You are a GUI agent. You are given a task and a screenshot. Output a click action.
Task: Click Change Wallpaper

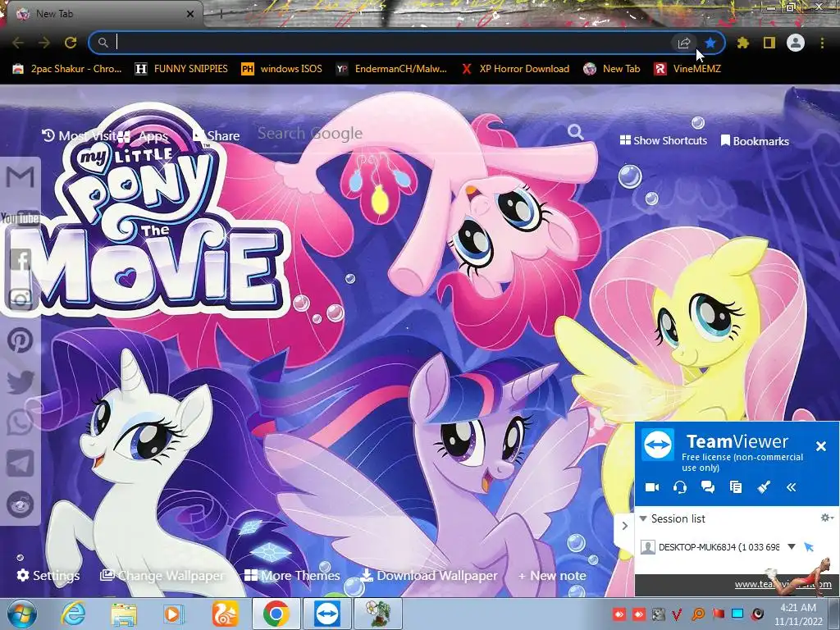162,575
